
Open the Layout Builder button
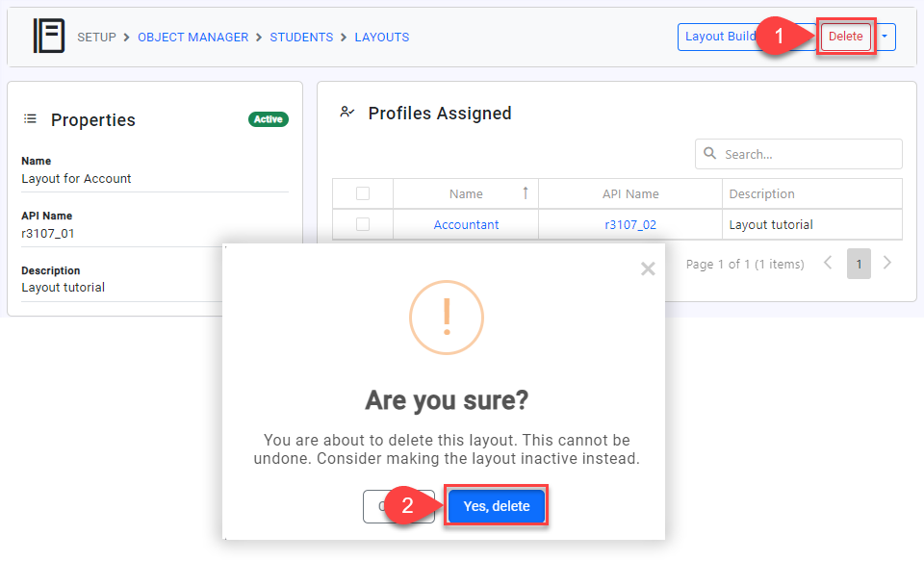point(718,37)
